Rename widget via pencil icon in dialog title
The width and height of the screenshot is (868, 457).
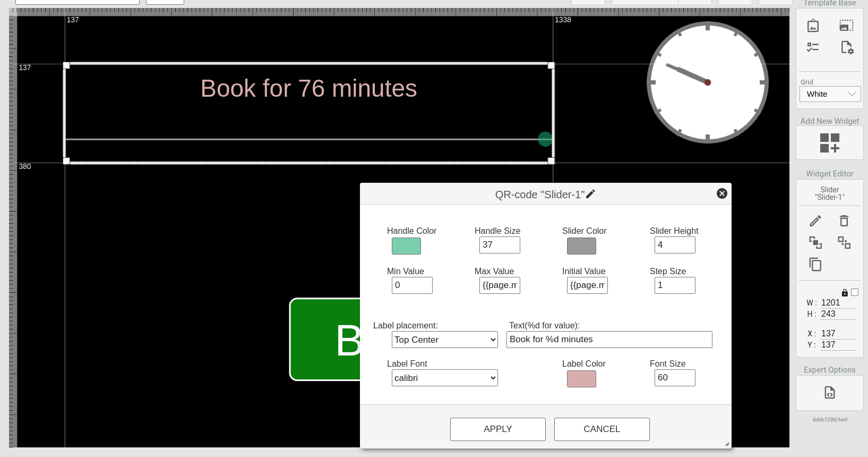pos(590,194)
